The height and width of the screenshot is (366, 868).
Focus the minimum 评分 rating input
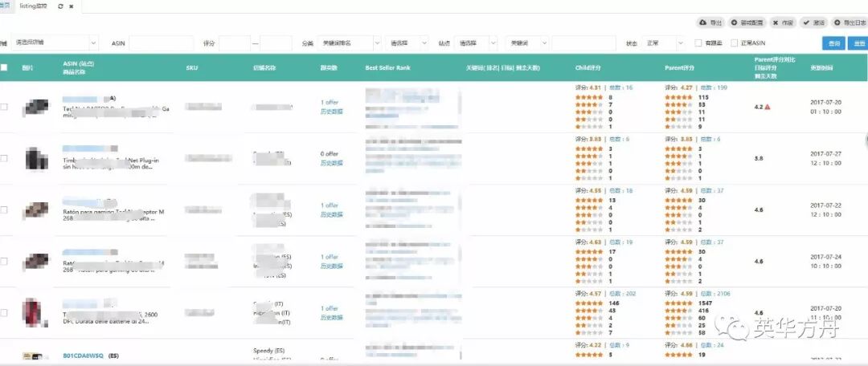[235, 43]
